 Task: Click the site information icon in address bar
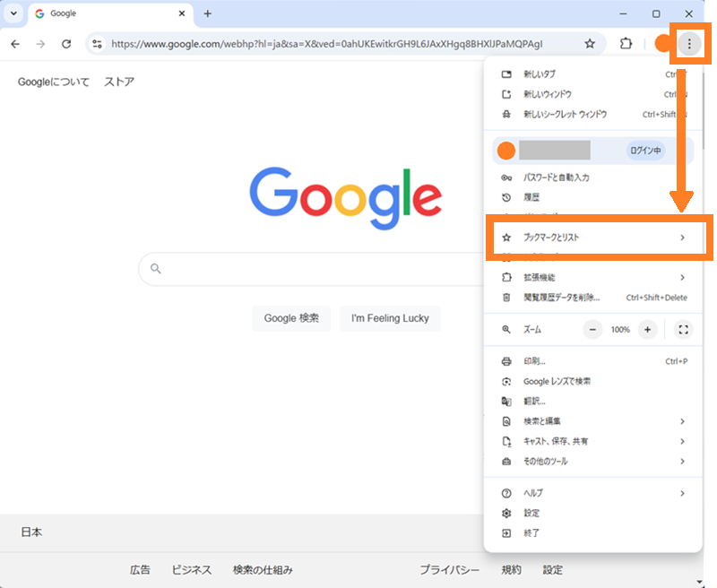pyautogui.click(x=98, y=44)
